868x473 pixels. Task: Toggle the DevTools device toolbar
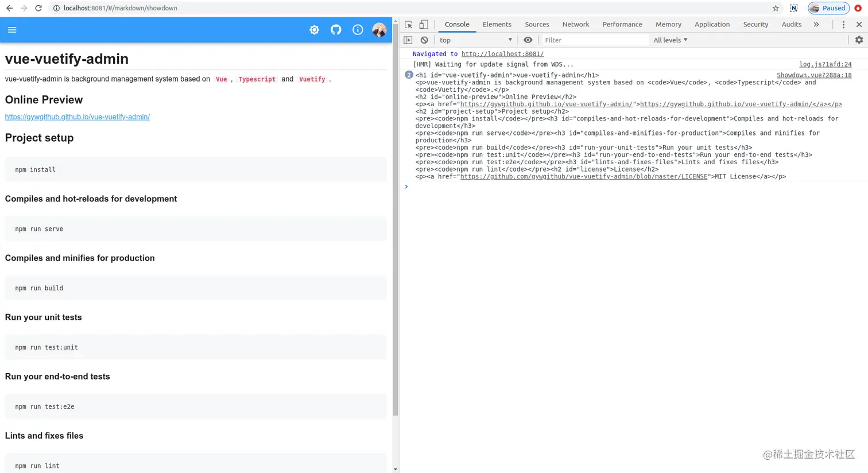pyautogui.click(x=424, y=25)
